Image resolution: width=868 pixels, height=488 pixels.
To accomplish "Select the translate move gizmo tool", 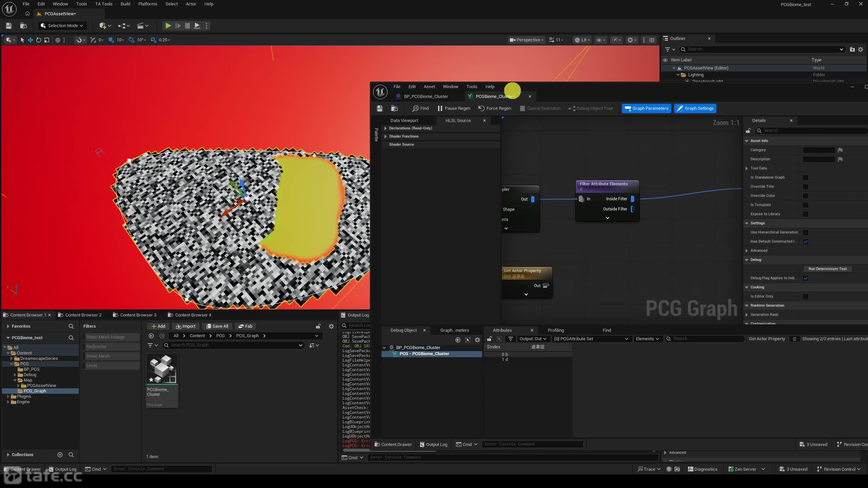I will (30, 40).
